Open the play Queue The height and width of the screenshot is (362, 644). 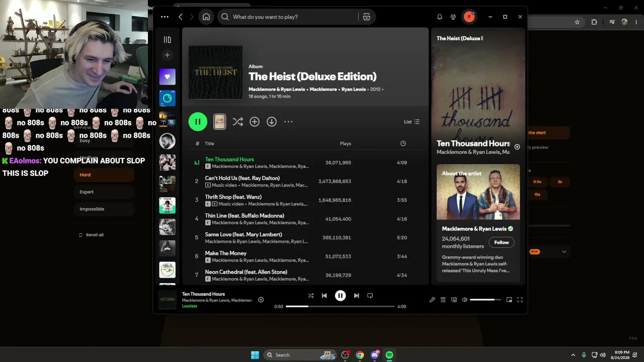(443, 300)
